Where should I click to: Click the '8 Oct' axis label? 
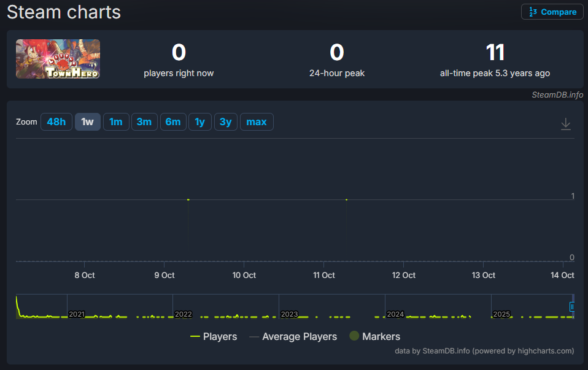tap(85, 275)
